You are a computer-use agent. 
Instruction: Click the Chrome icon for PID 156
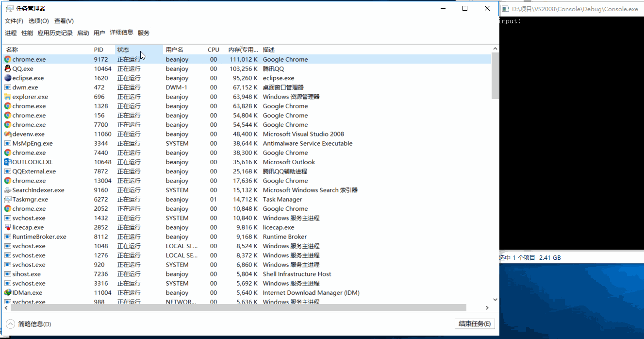pyautogui.click(x=8, y=116)
